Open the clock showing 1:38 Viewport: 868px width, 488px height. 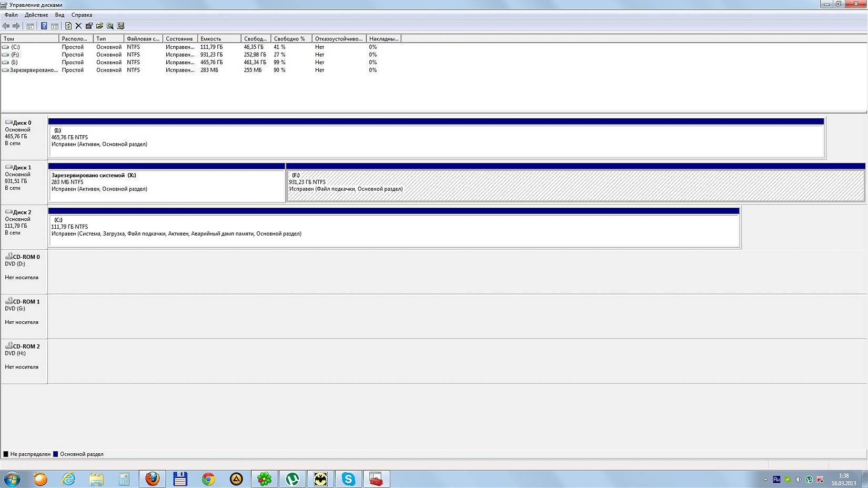click(x=844, y=479)
